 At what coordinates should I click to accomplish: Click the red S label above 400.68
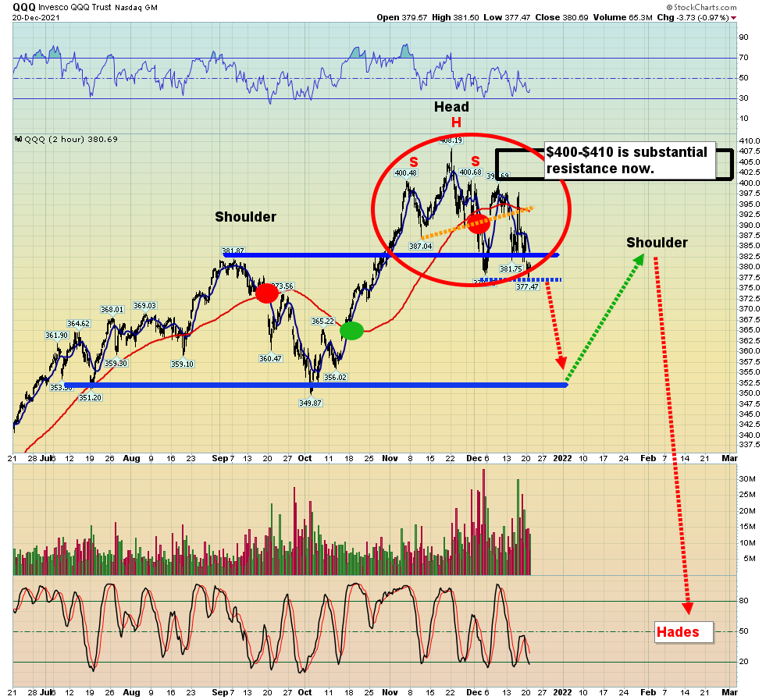tap(475, 162)
